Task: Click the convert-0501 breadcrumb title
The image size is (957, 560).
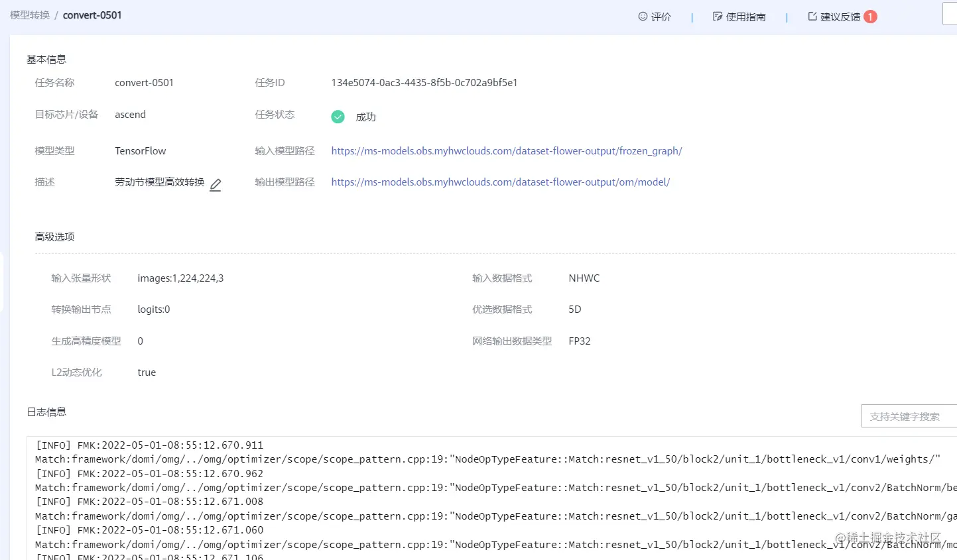Action: click(x=92, y=15)
